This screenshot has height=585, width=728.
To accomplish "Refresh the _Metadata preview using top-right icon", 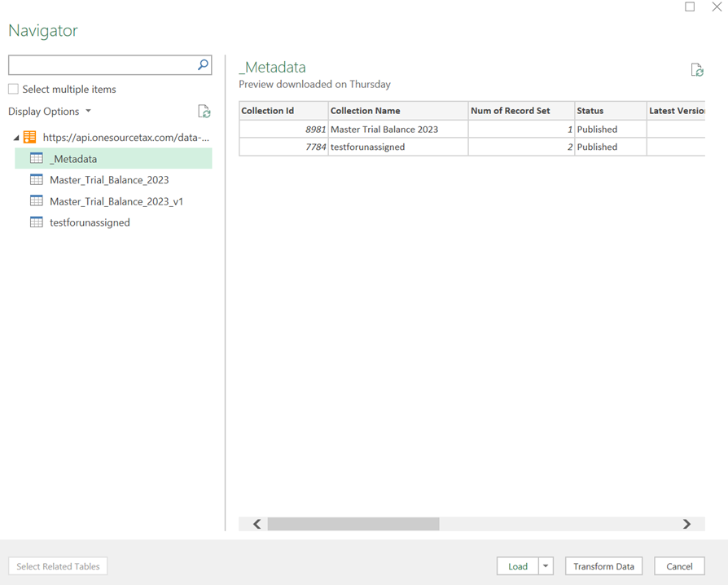I will tap(697, 70).
